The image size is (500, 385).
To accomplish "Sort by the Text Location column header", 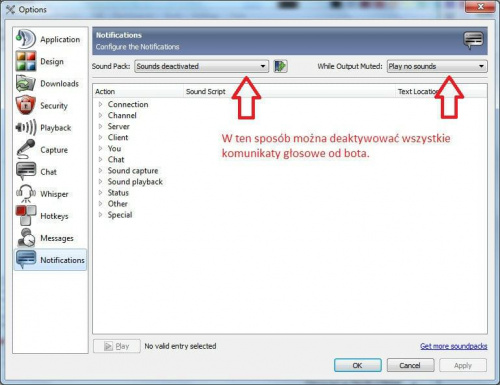I will 441,91.
